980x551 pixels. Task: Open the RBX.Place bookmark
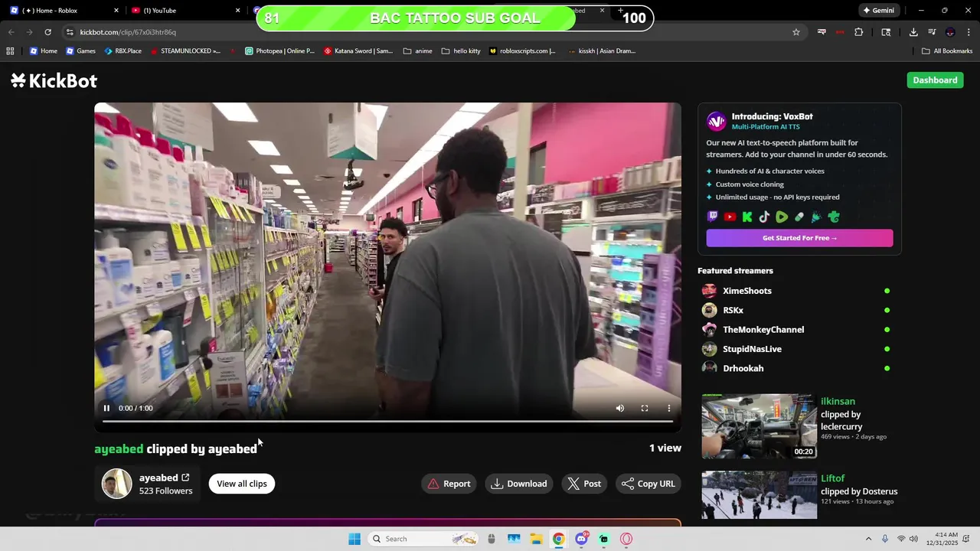coord(122,51)
